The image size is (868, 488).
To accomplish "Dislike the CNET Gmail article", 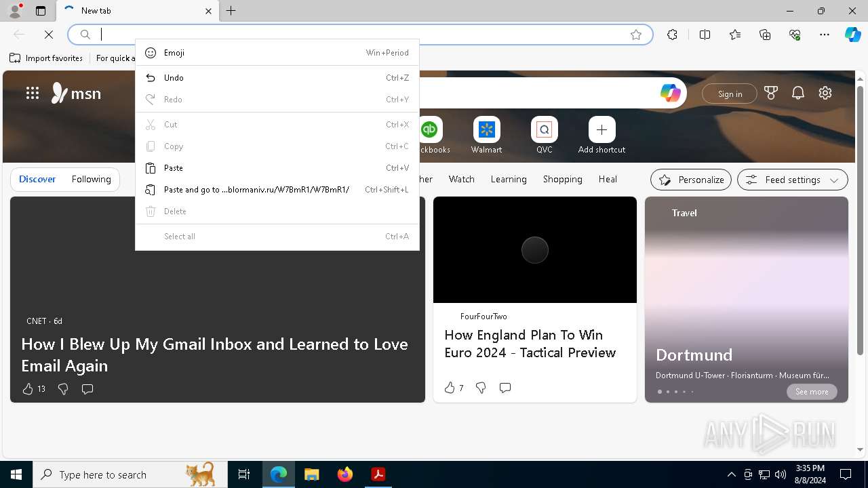I will tap(63, 389).
